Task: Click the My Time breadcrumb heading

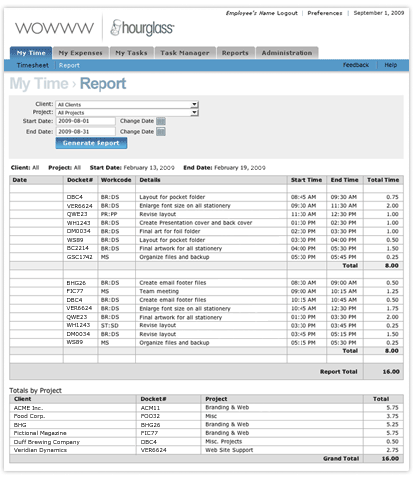Action: (39, 84)
